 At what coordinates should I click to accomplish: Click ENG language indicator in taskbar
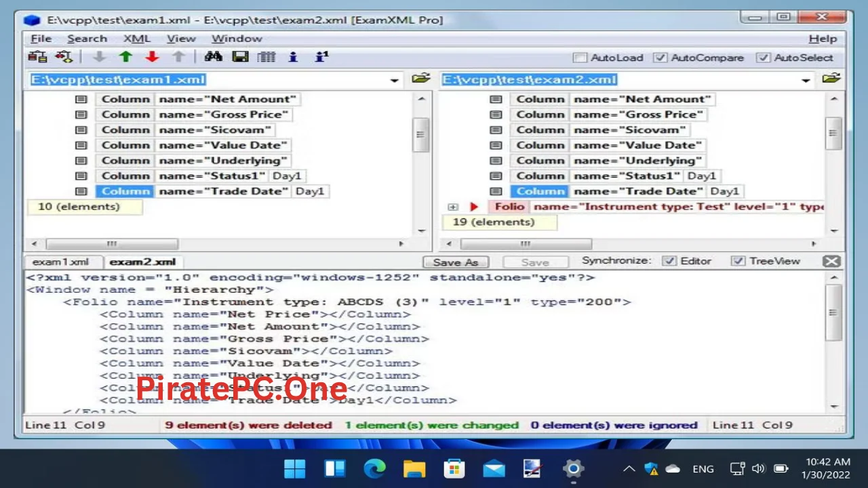coord(703,468)
